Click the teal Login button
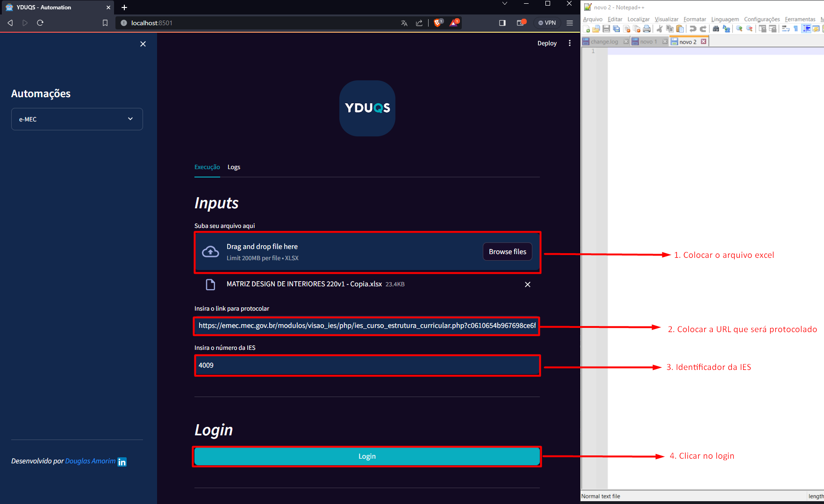The image size is (824, 504). 367,456
